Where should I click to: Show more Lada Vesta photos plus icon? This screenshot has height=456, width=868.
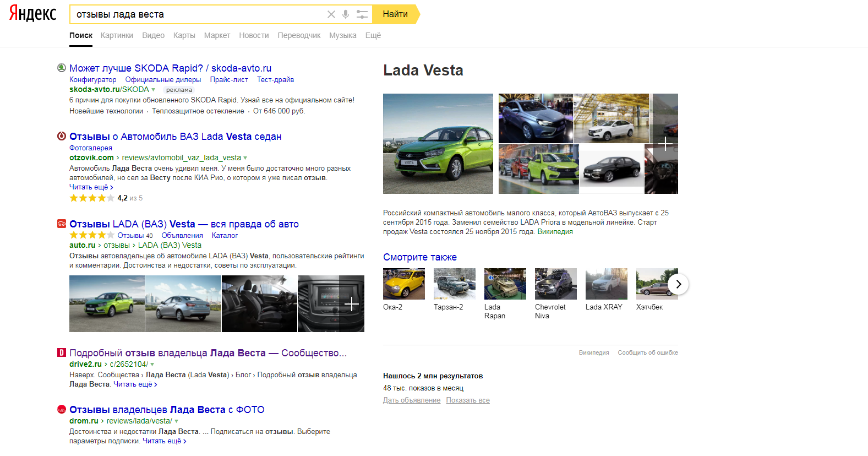pos(665,144)
